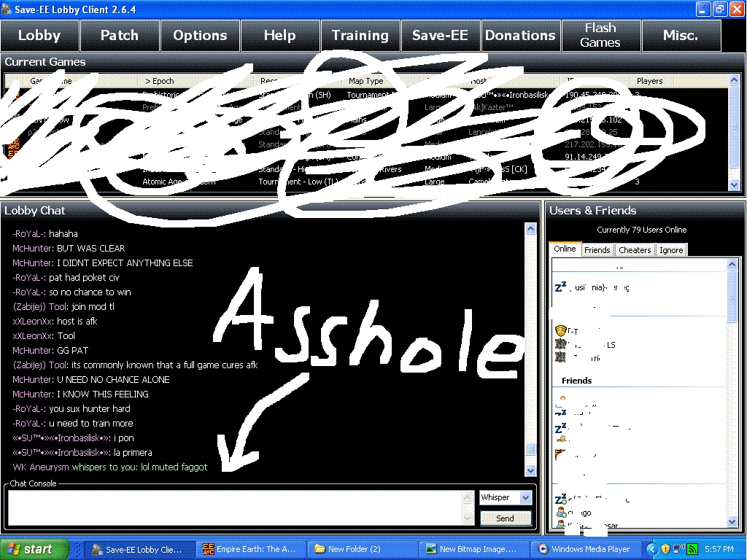Click the Flash Games button
The image size is (747, 560).
[x=600, y=36]
